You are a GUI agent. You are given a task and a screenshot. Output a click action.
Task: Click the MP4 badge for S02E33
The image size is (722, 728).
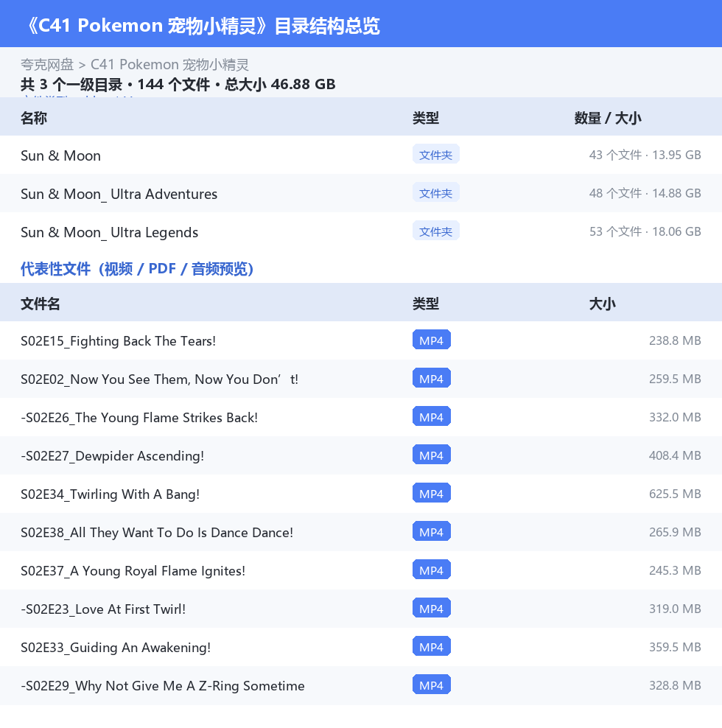[x=431, y=646]
